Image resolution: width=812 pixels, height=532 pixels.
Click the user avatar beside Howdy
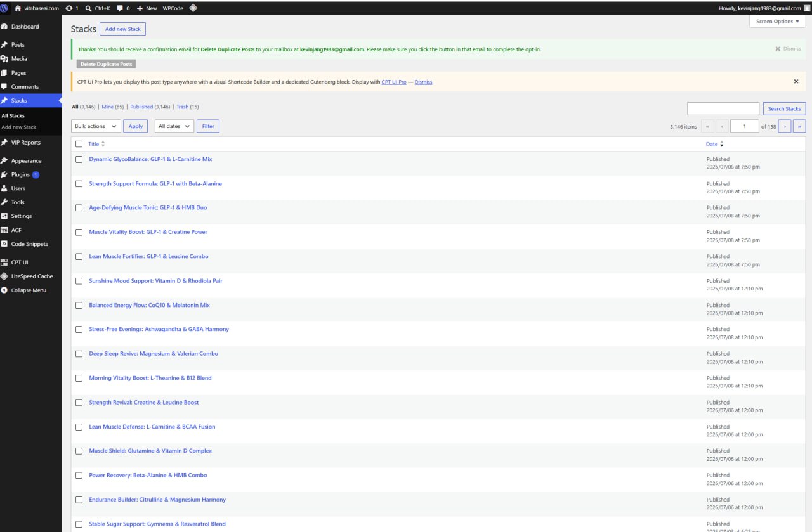pos(807,8)
